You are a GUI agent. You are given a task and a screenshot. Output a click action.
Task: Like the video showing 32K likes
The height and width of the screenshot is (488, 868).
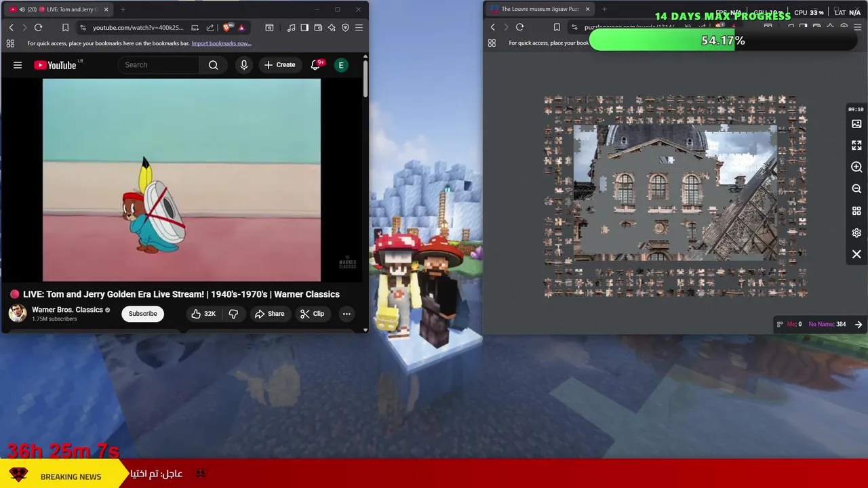coord(203,314)
